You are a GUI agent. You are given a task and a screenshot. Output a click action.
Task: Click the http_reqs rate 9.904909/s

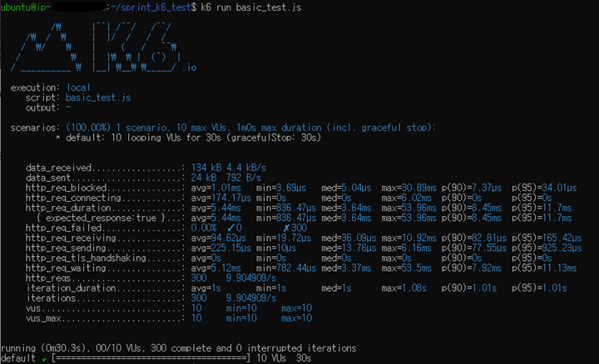(251, 278)
